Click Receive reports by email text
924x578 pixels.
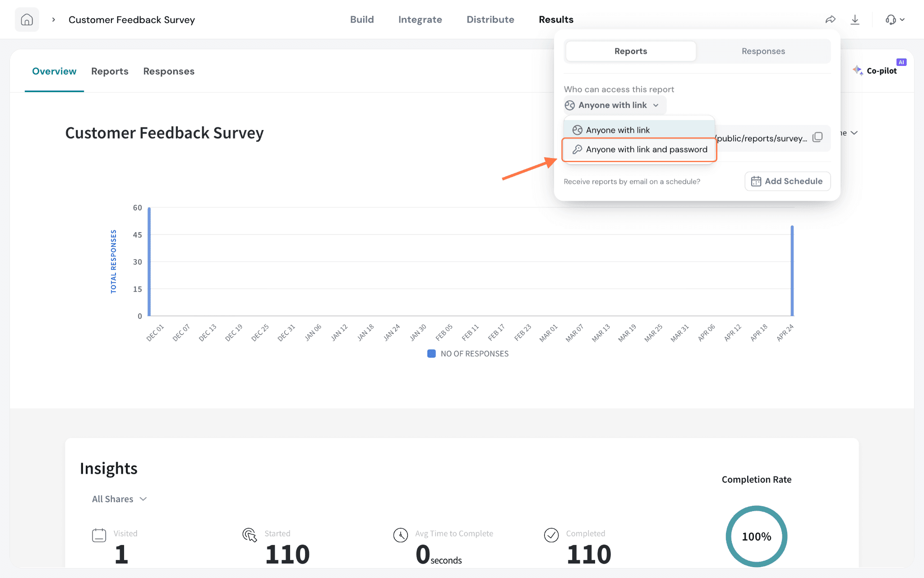point(632,182)
